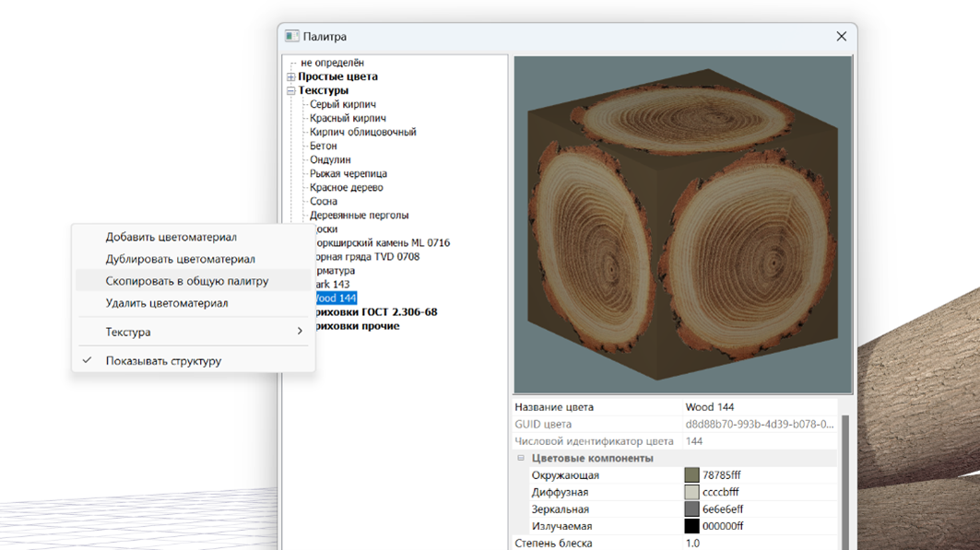Click the Палитра window title icon
Image resolution: width=980 pixels, height=550 pixels.
(291, 37)
